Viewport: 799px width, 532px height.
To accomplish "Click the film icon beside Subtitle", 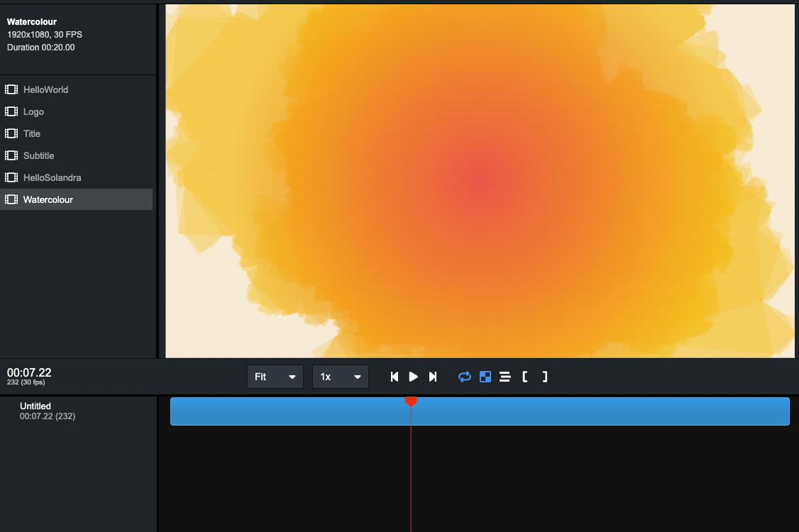I will pyautogui.click(x=11, y=156).
